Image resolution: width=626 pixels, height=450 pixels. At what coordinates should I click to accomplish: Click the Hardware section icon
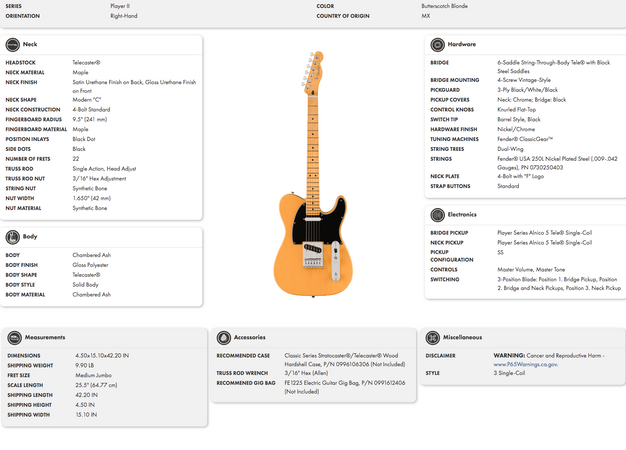coord(438,45)
